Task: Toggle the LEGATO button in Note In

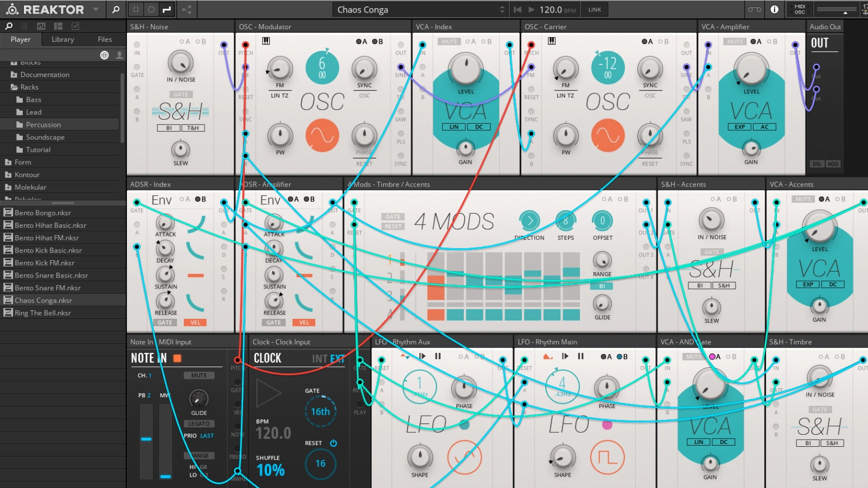Action: tap(199, 424)
